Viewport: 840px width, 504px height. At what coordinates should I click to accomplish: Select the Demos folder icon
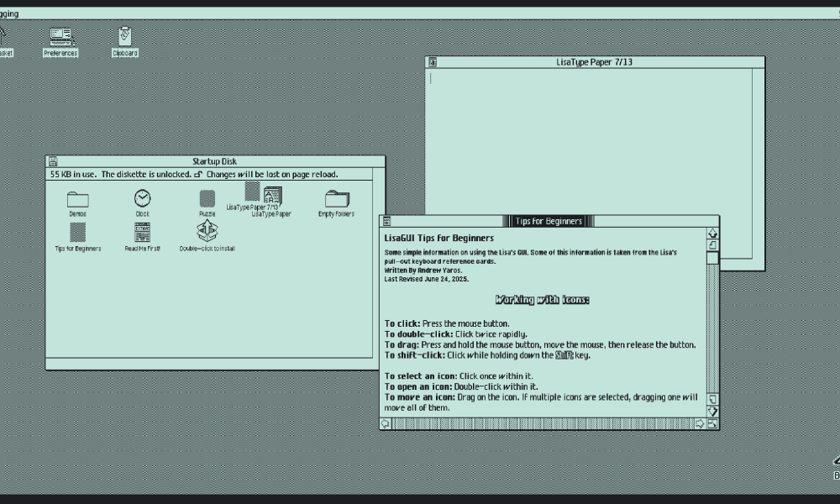click(77, 203)
